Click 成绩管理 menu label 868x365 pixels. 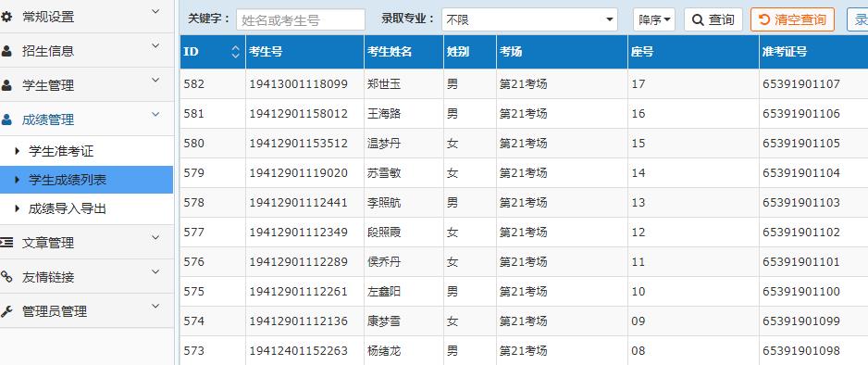(x=48, y=120)
